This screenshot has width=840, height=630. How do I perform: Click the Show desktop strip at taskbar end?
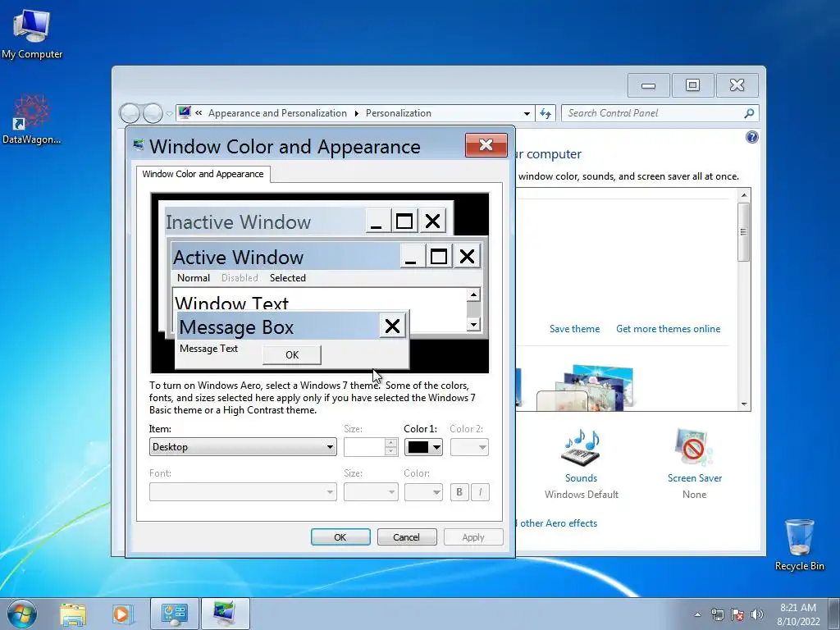tap(834, 614)
